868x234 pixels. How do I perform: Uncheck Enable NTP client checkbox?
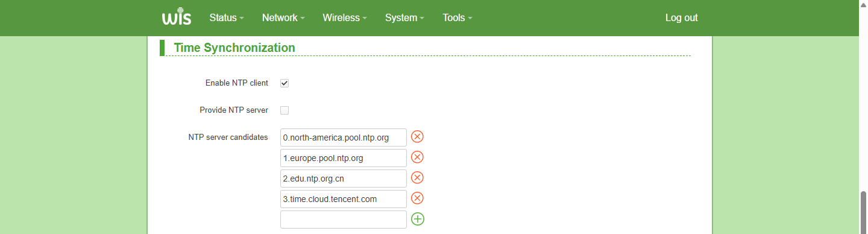[285, 83]
